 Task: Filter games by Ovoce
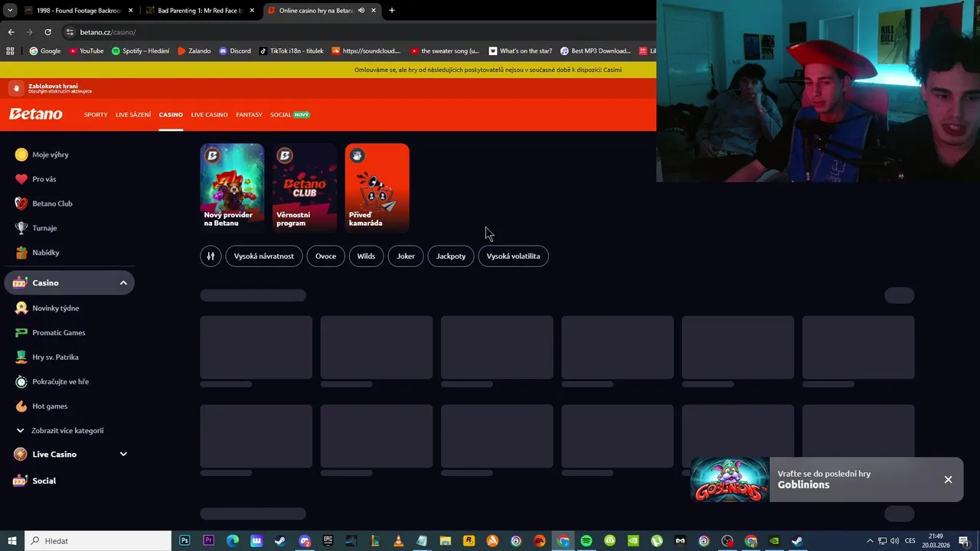click(x=325, y=256)
